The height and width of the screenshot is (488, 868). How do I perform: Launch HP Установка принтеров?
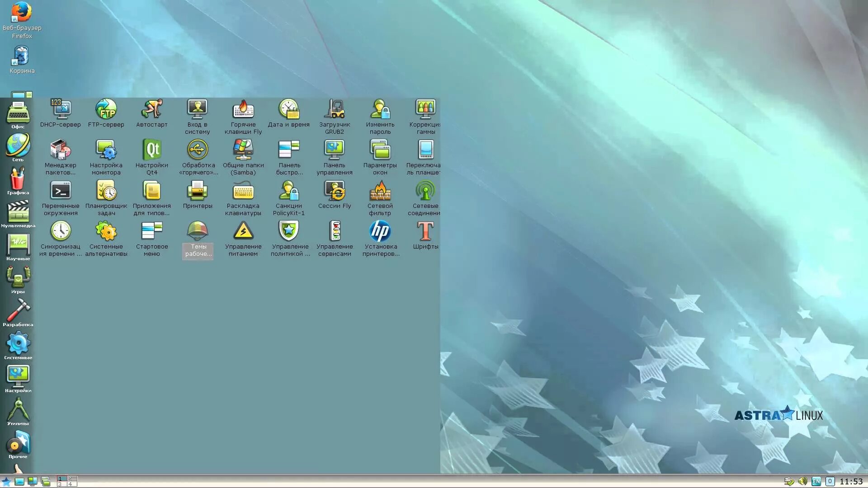[x=380, y=232]
